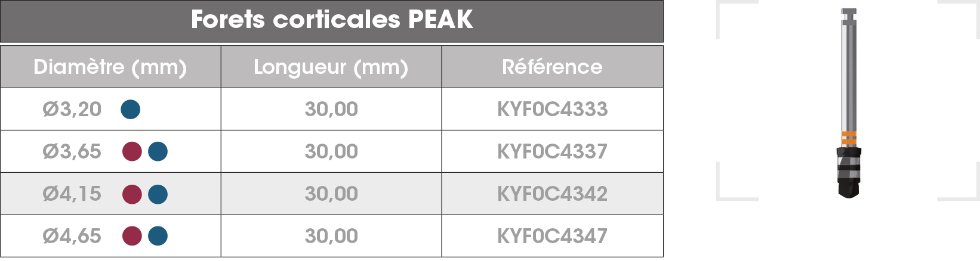Click the blue dot beside Ø3,20

[130, 110]
